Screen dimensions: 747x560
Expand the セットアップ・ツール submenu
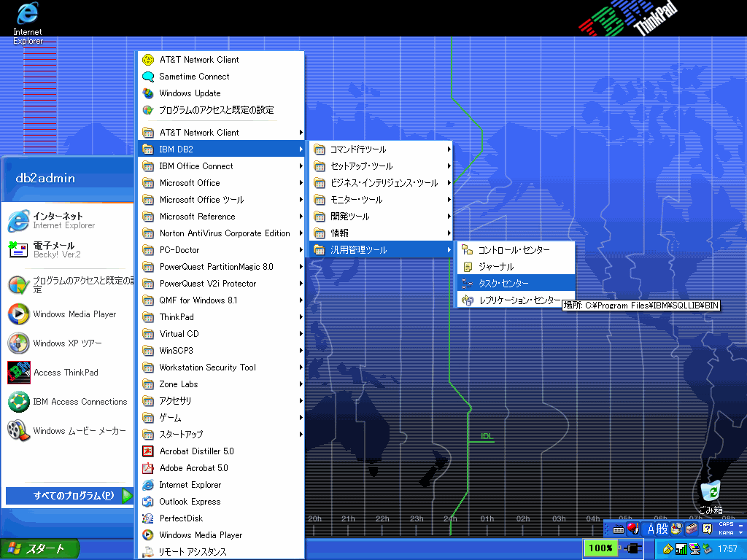coord(381,166)
